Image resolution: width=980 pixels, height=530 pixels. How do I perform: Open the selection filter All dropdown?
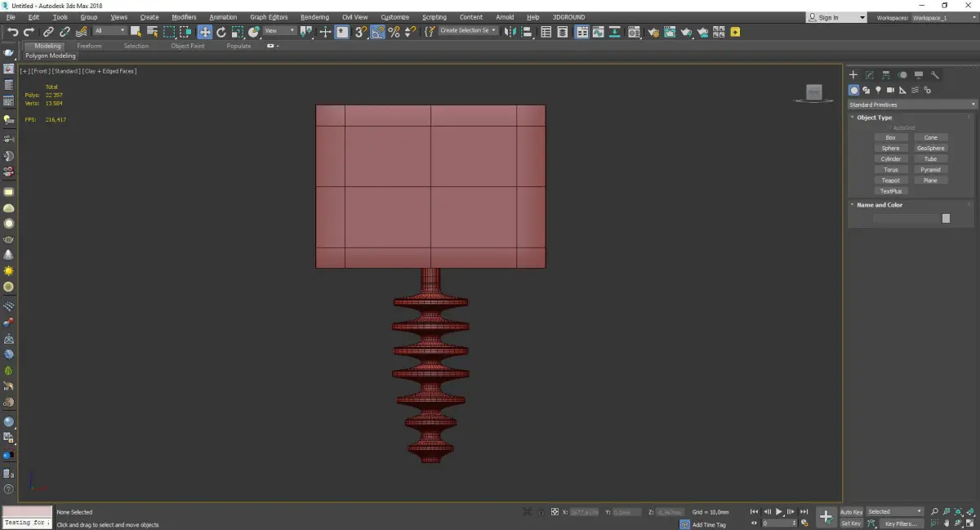(x=109, y=31)
